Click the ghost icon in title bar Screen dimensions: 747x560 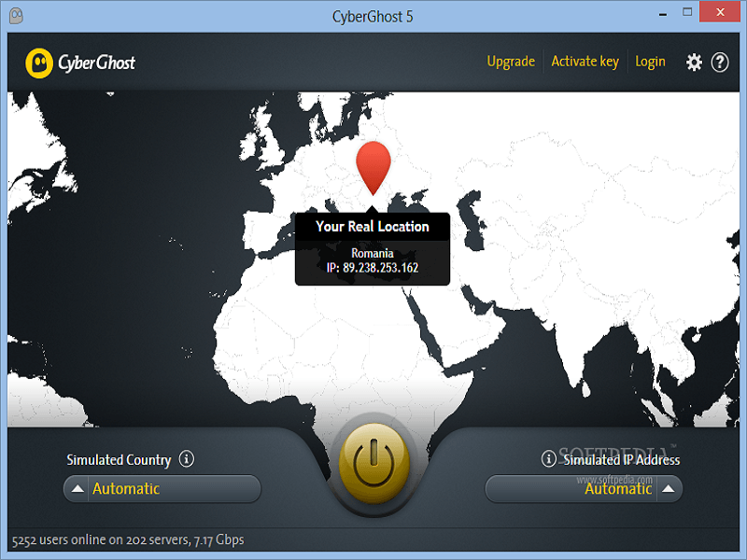point(16,16)
